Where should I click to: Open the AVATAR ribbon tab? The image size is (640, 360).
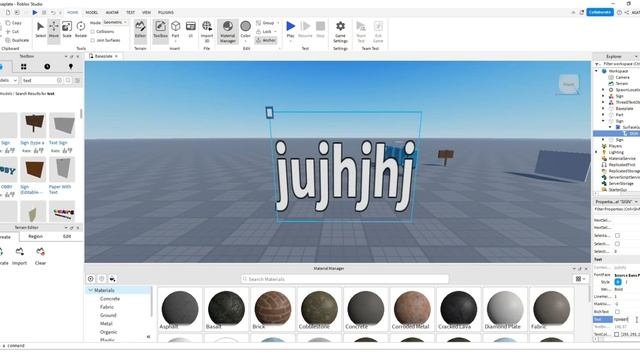112,13
